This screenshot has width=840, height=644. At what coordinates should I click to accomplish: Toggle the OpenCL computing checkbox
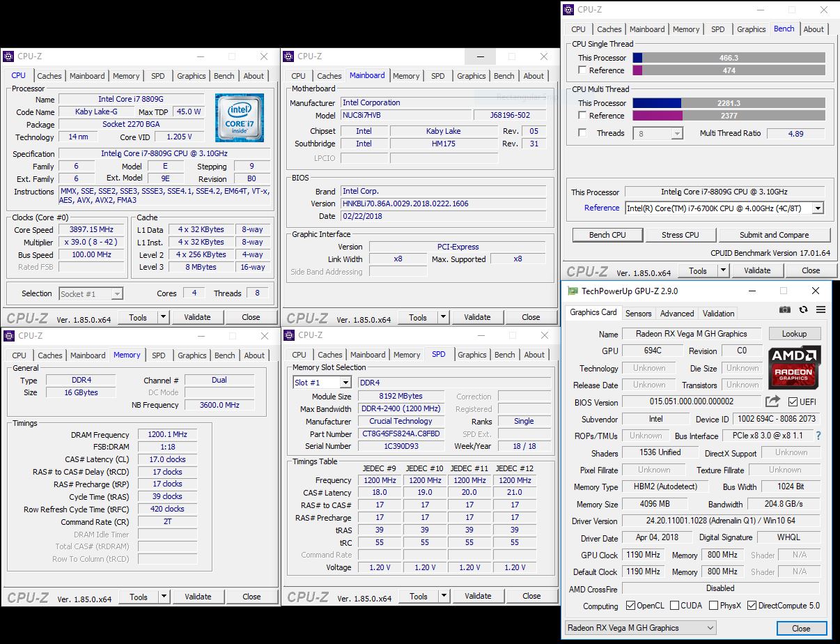(630, 606)
